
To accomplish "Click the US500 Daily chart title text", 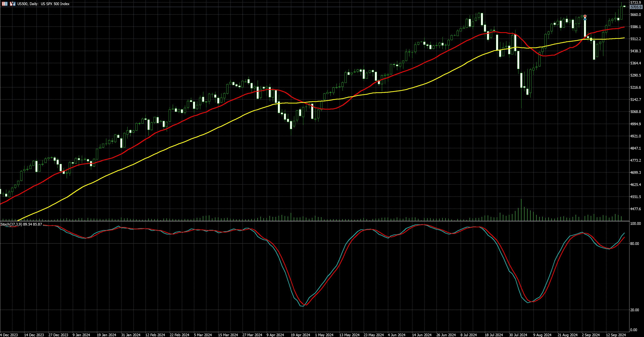I will (43, 4).
